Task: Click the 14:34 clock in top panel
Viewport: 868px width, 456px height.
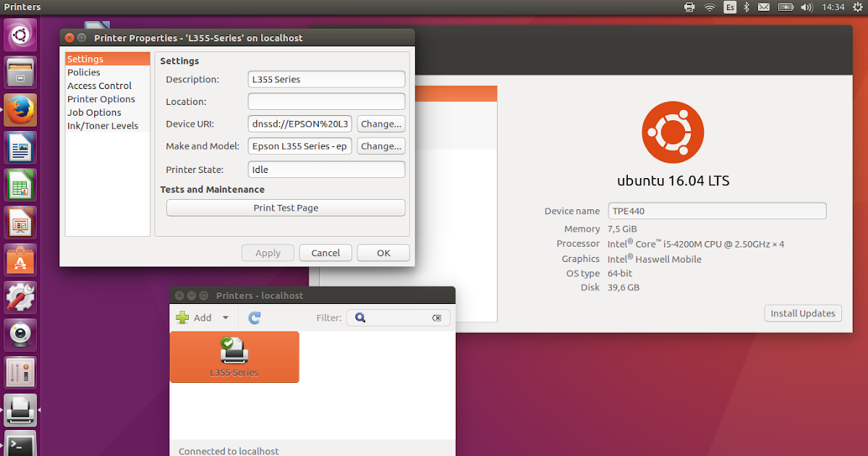Action: tap(833, 7)
